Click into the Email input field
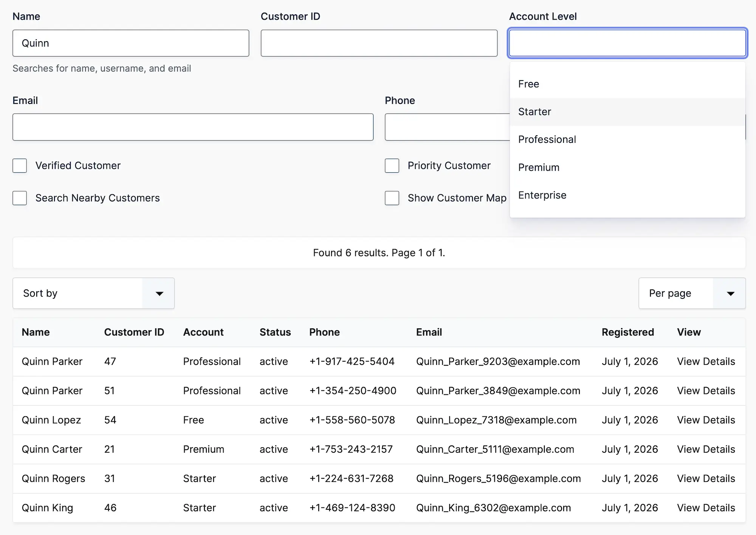Screen dimensions: 756x535 pos(193,127)
